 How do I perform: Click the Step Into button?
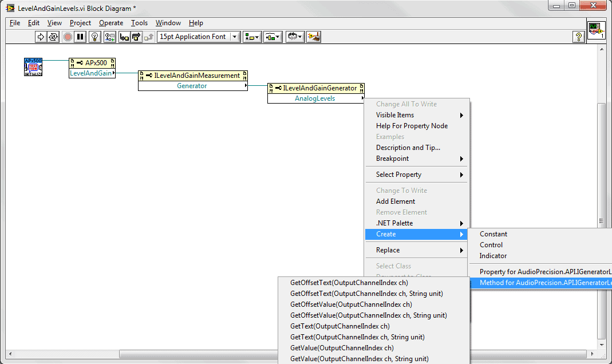click(x=123, y=37)
